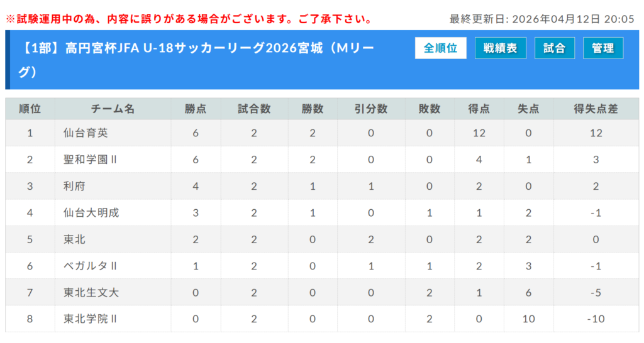Switch to the 全順位 tab
This screenshot has height=343, width=644.
coord(440,48)
